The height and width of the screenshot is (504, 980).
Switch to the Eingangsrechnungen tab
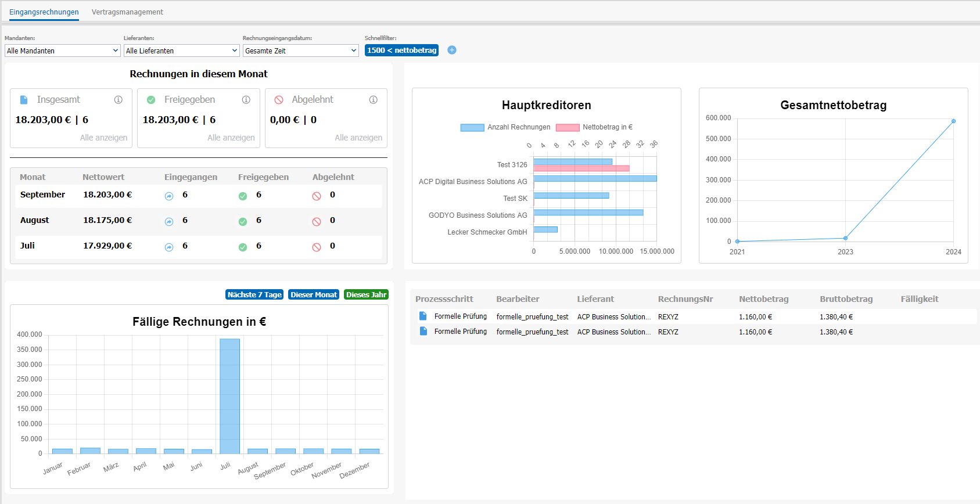44,12
